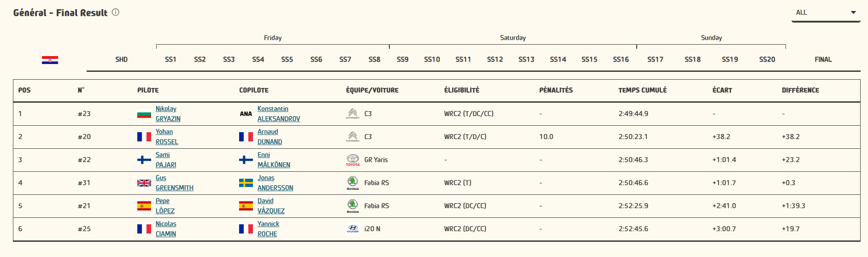868x257 pixels.
Task: Click the Hyundai logo for i20 N
Action: click(352, 228)
